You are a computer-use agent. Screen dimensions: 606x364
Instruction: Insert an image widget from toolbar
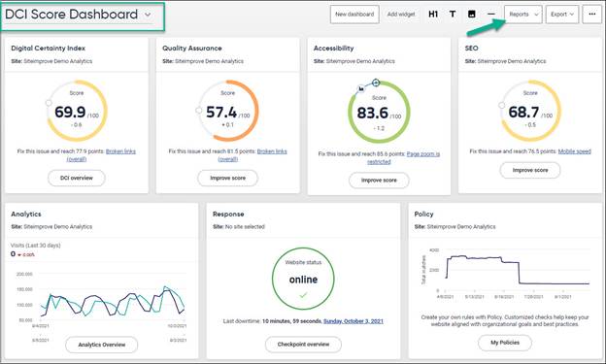[472, 15]
